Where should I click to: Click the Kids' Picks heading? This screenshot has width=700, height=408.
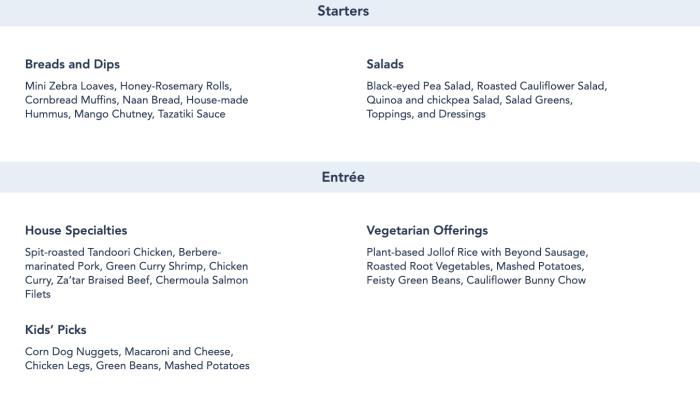tap(56, 330)
